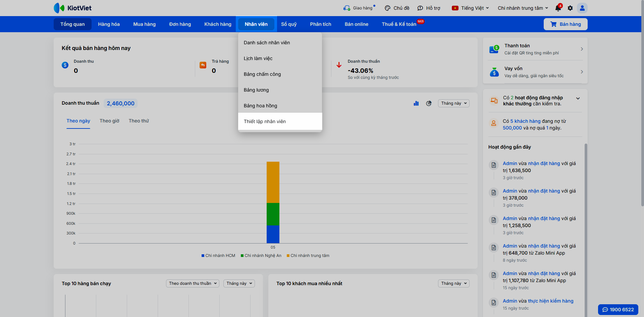
Task: Click the user account avatar icon
Action: [582, 8]
